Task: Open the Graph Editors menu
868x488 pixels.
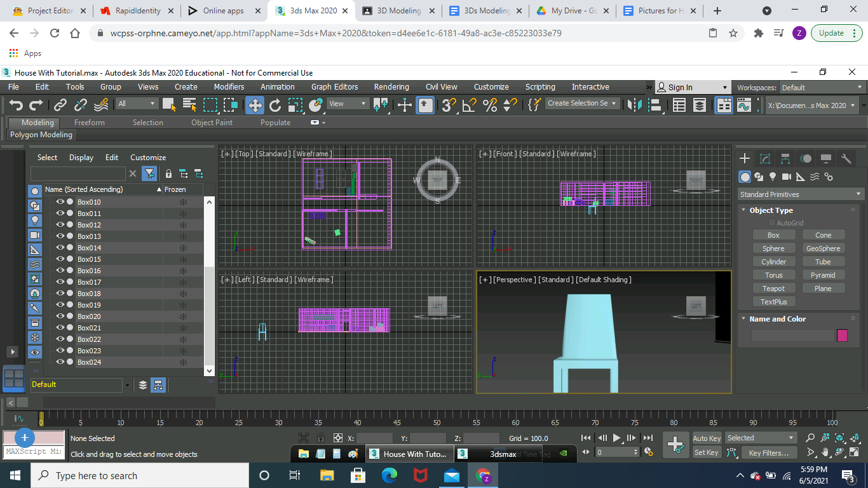Action: click(334, 87)
